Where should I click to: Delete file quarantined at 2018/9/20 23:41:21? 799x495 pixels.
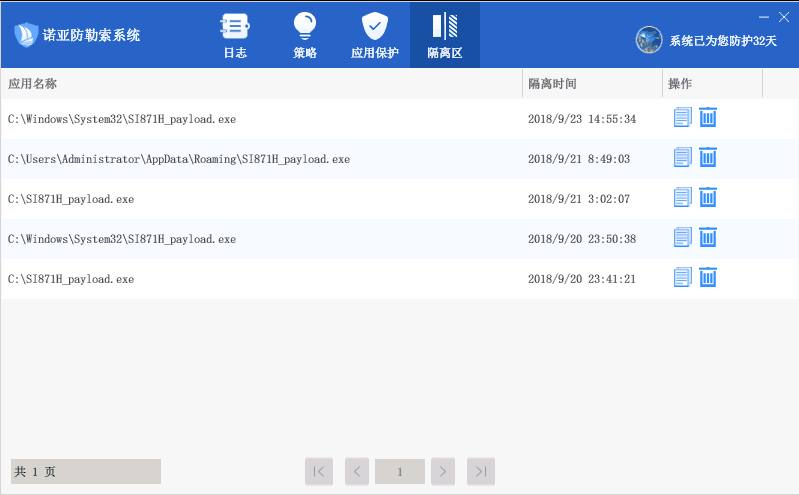708,277
